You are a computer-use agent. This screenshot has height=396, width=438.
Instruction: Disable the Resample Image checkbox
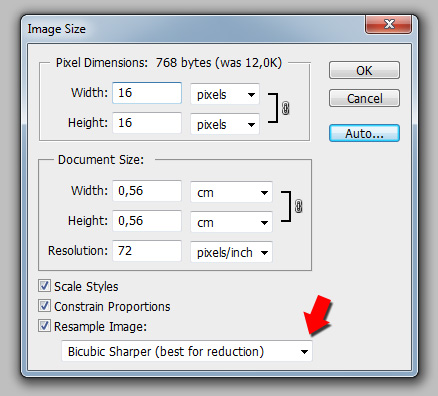click(x=44, y=326)
